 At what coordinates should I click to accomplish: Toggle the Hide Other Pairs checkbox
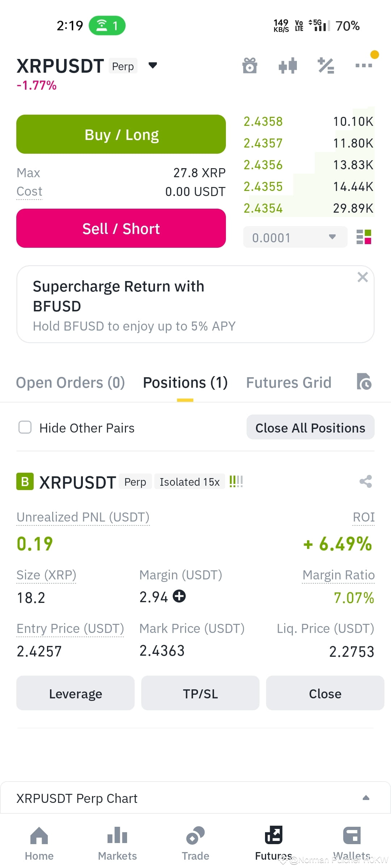tap(25, 427)
